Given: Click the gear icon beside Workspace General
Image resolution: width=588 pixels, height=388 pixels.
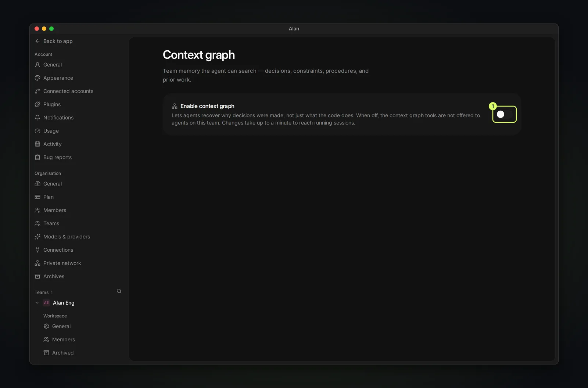Looking at the screenshot, I should [46, 326].
